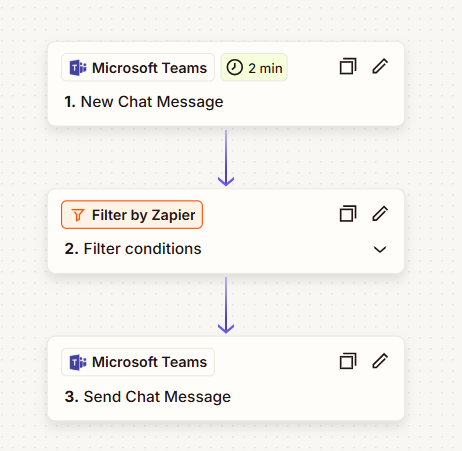Click Microsoft Teams logo in step 1
Image resolution: width=462 pixels, height=451 pixels.
click(78, 68)
